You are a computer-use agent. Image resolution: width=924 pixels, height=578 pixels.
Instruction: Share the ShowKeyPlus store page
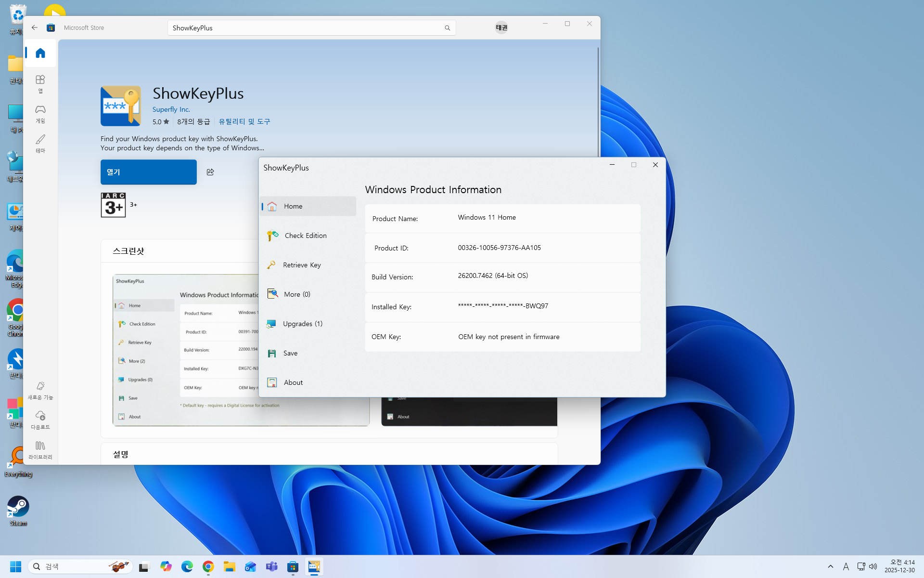tap(210, 172)
